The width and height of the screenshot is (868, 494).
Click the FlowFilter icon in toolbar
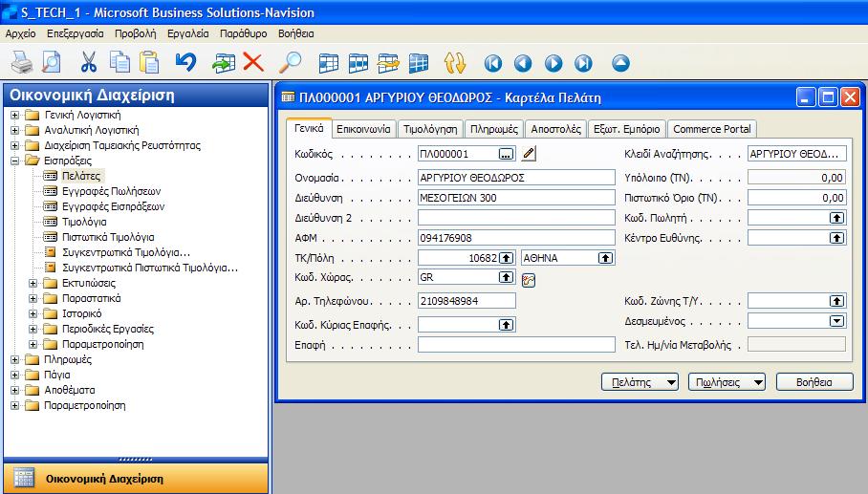pyautogui.click(x=389, y=63)
